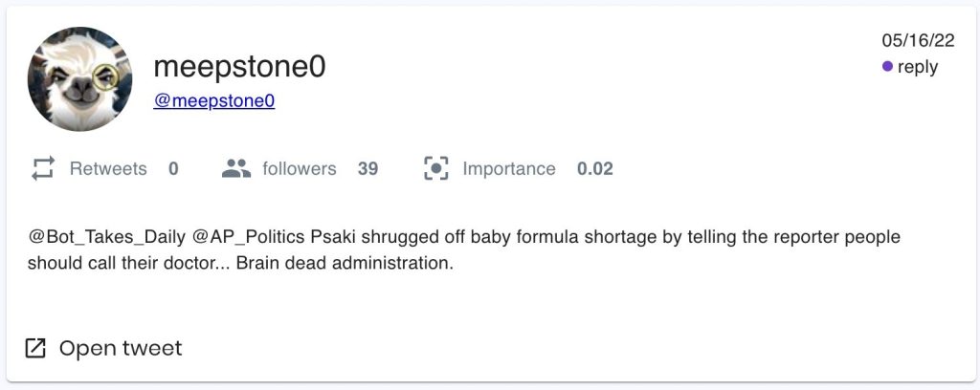Click the retweet arrows icon
Viewport: 980px width, 390px height.
tap(42, 169)
